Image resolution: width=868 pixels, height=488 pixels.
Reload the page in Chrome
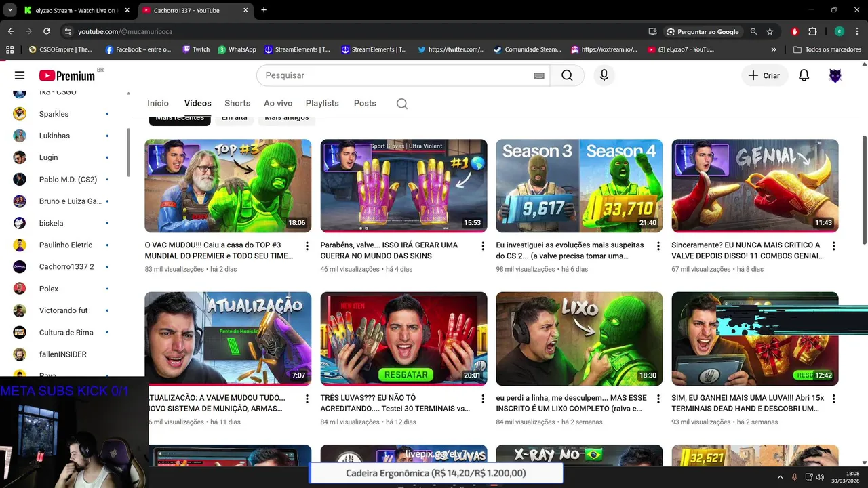coord(46,31)
